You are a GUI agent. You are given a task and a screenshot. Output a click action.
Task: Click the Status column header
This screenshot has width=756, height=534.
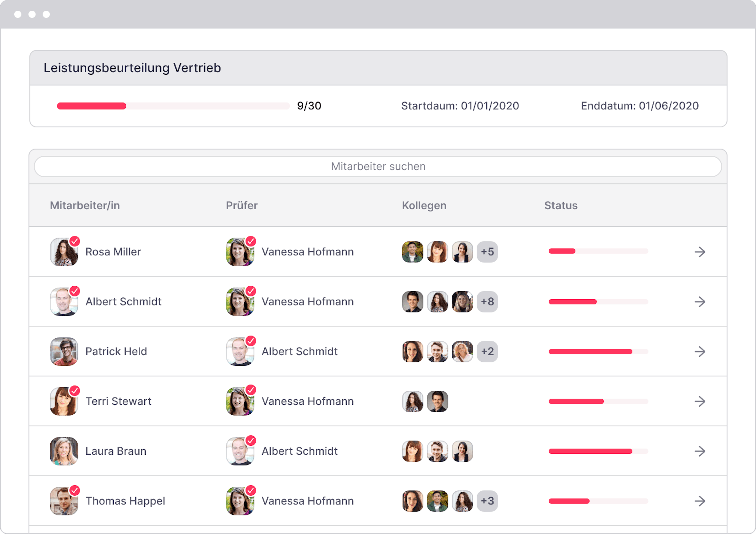point(561,206)
